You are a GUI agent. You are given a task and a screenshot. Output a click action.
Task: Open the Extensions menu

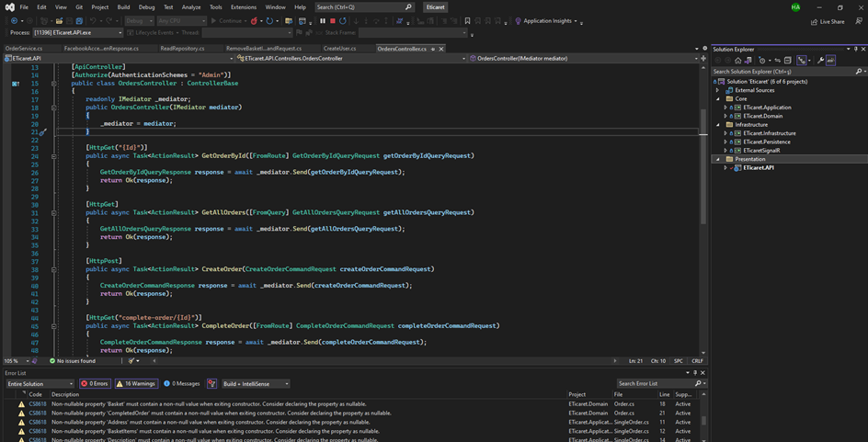(x=244, y=7)
